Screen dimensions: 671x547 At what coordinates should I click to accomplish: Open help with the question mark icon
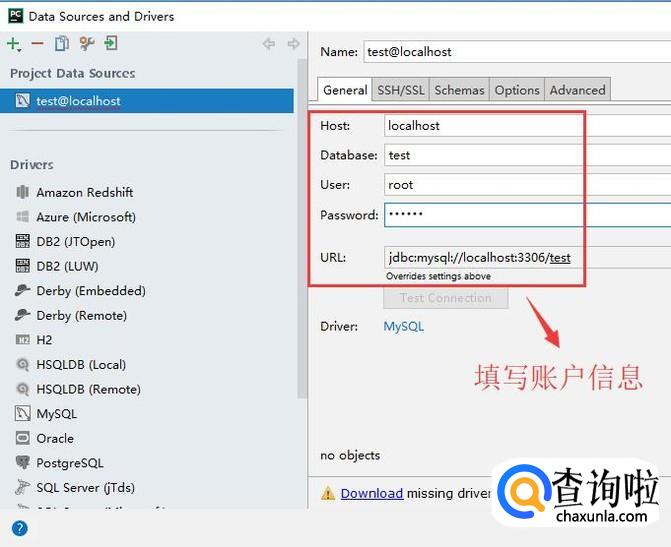[20, 528]
